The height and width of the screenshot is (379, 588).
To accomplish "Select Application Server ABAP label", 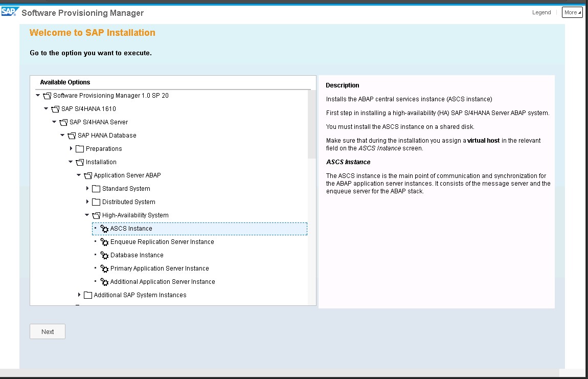I will click(127, 175).
